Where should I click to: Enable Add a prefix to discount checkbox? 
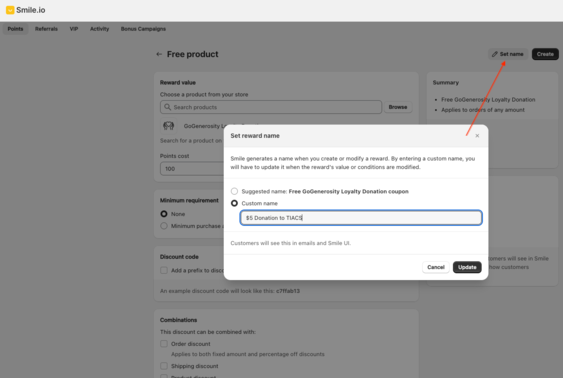tap(164, 270)
